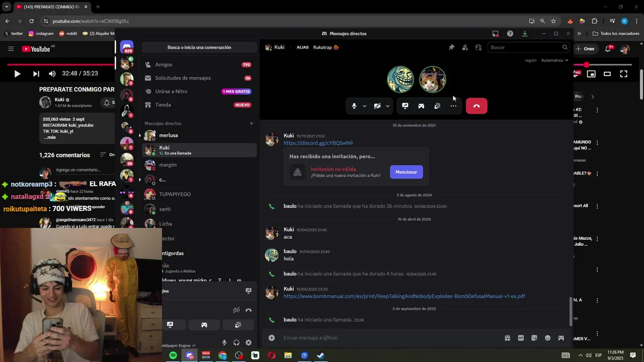
Task: Open GIF picker in message bar
Action: click(x=521, y=338)
